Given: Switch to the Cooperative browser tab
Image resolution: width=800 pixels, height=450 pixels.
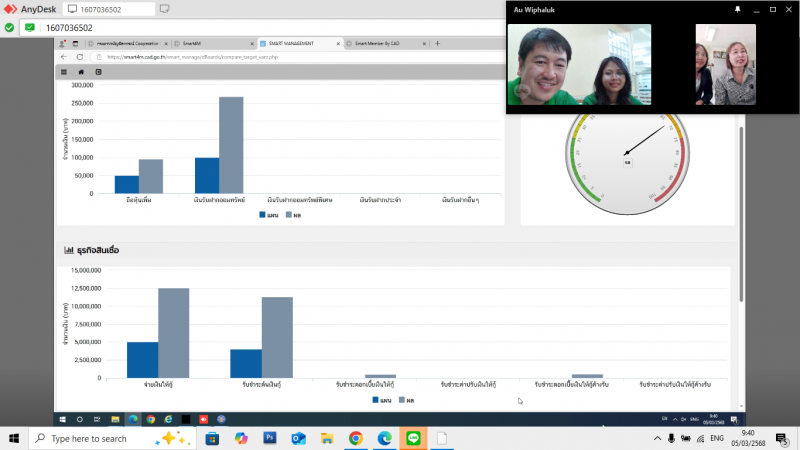Looking at the screenshot, I should click(127, 43).
